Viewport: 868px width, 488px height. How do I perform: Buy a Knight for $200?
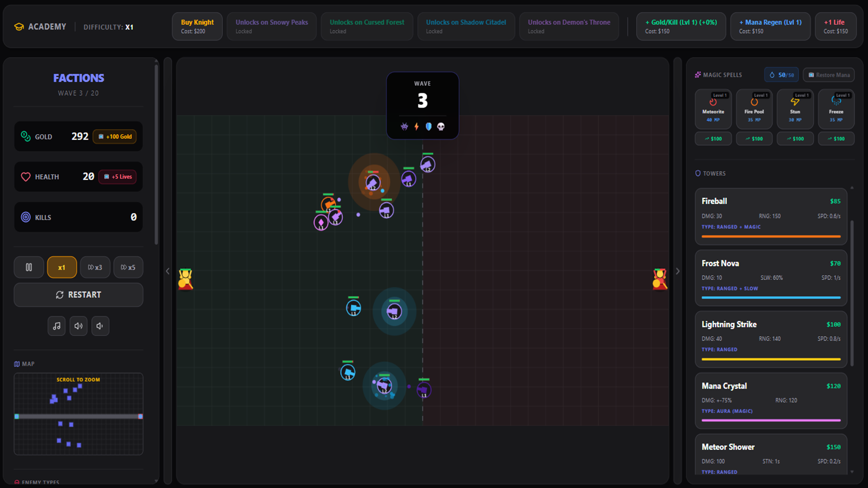(x=197, y=26)
